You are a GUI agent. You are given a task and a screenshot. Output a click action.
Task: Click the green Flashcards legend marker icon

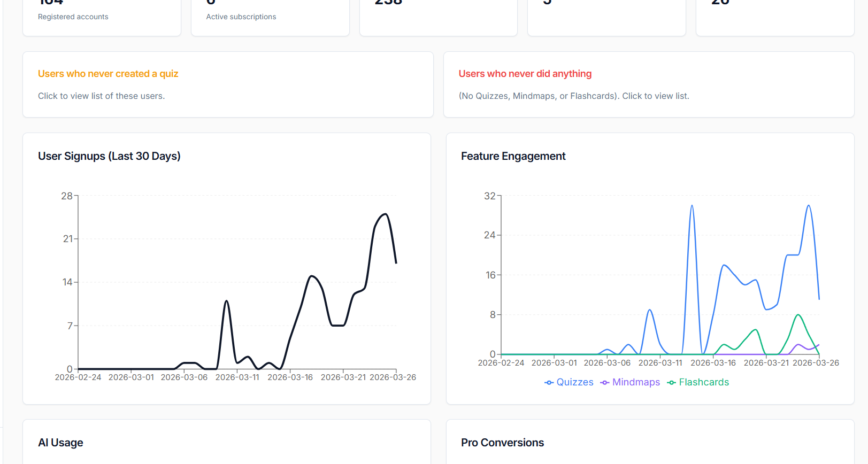pyautogui.click(x=671, y=383)
